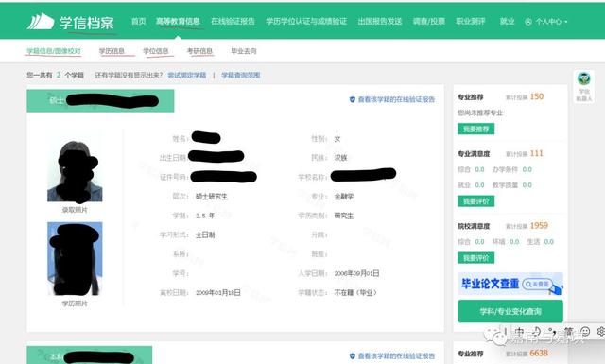The image size is (605, 364).
Task: Click the 学信档案 logo icon
Action: 41,21
